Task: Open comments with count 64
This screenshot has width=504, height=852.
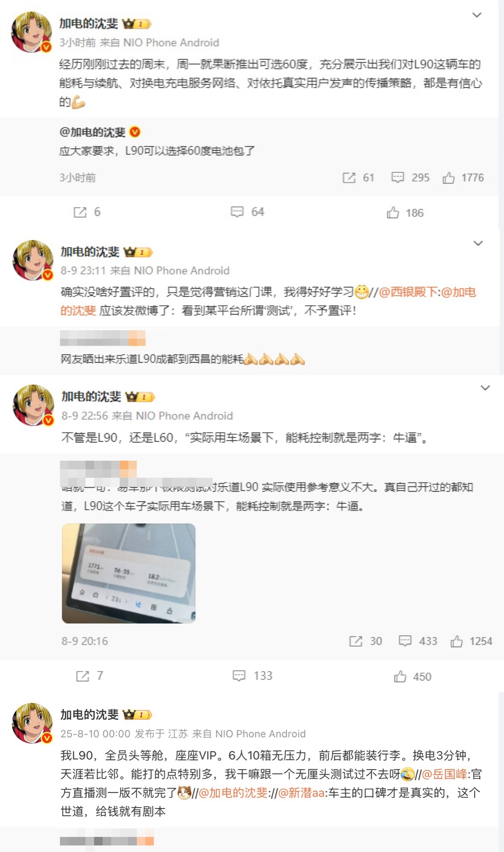Action: click(237, 212)
